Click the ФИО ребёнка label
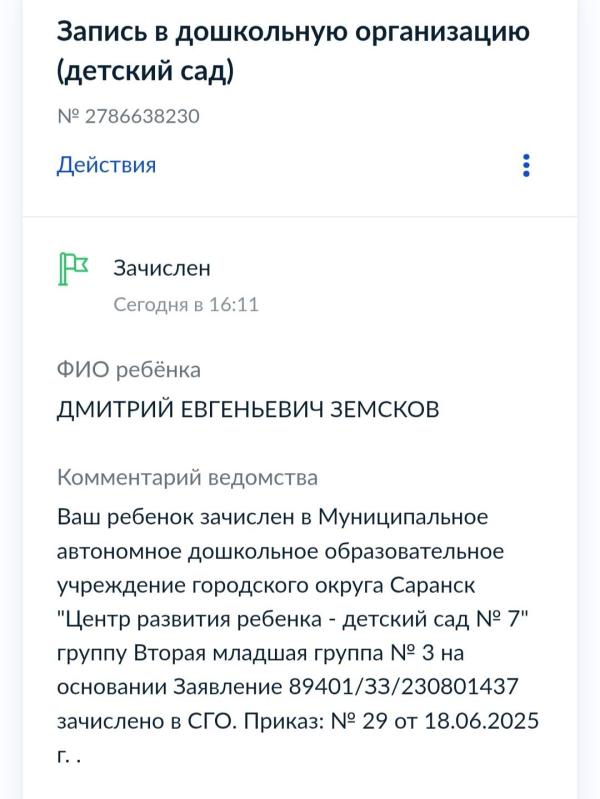Viewport: 600px width, 799px height. (128, 370)
